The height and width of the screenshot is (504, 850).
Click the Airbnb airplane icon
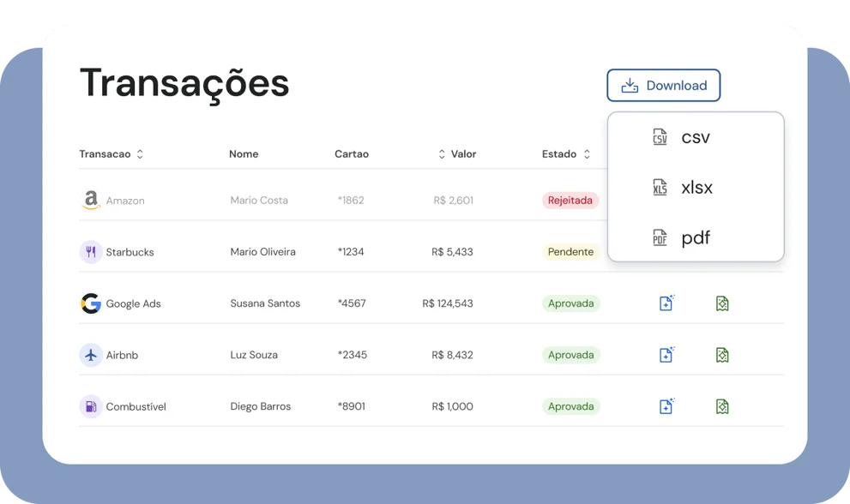pos(91,355)
